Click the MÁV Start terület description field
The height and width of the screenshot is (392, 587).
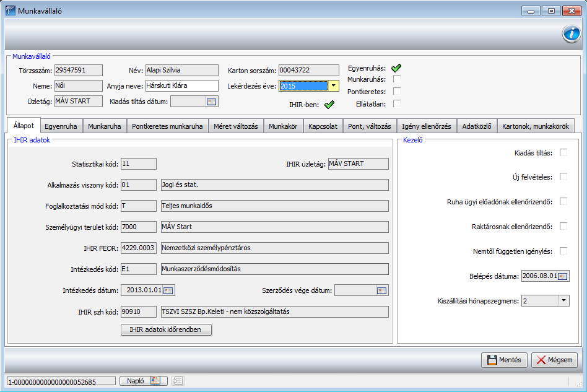pos(275,227)
